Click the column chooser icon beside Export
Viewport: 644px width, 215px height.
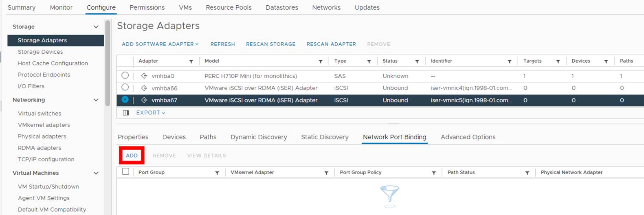click(126, 113)
